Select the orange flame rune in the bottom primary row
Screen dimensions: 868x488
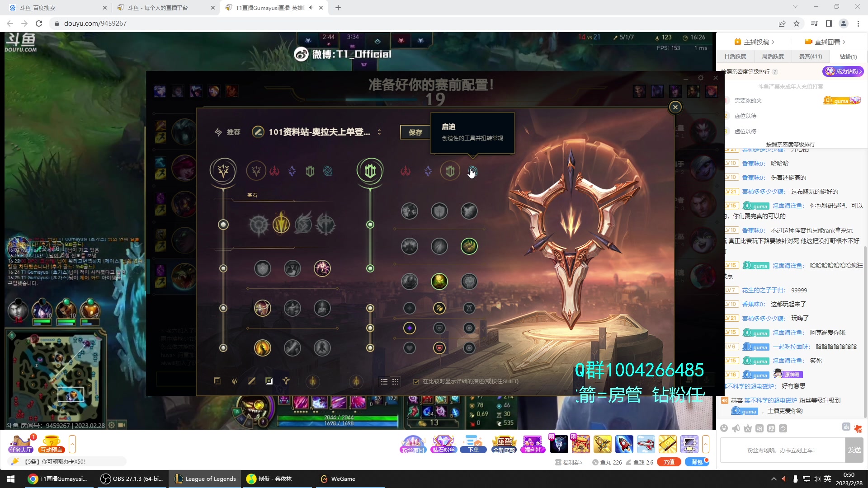coord(262,348)
